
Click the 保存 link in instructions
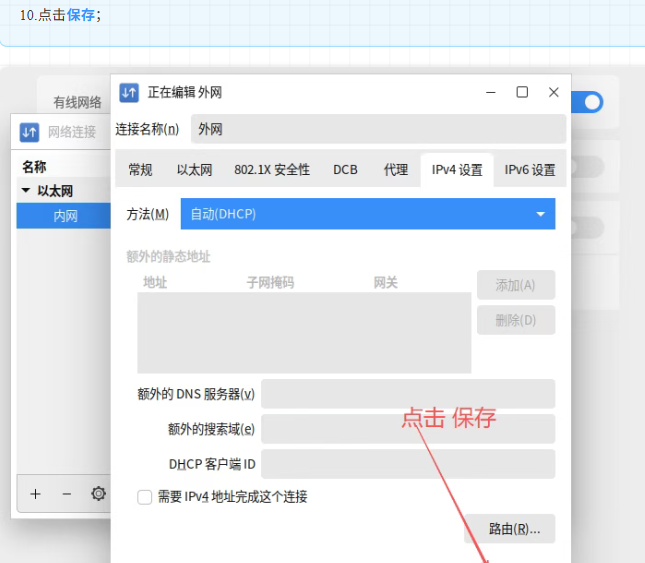pos(81,16)
